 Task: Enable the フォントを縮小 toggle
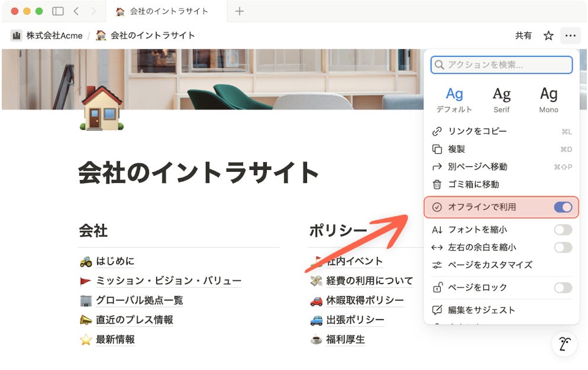tap(563, 230)
